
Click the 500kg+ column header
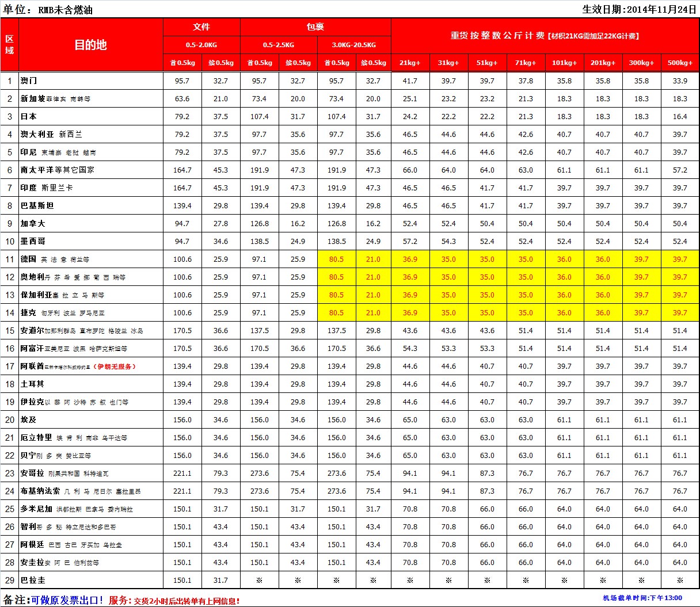point(680,63)
